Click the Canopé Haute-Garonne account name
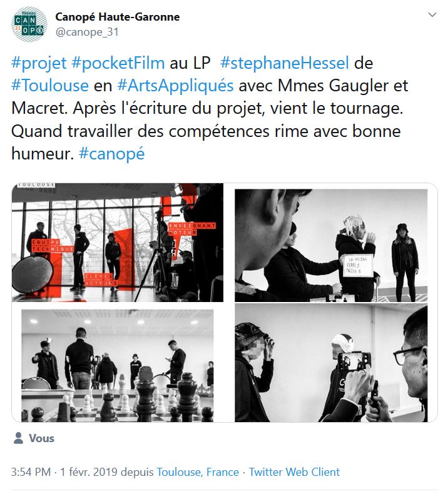This screenshot has width=448, height=494. [x=117, y=17]
